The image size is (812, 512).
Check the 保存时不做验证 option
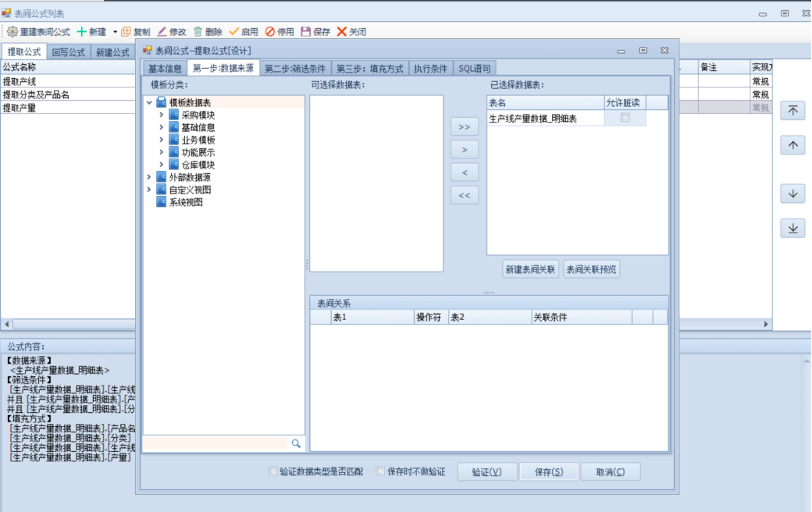381,471
